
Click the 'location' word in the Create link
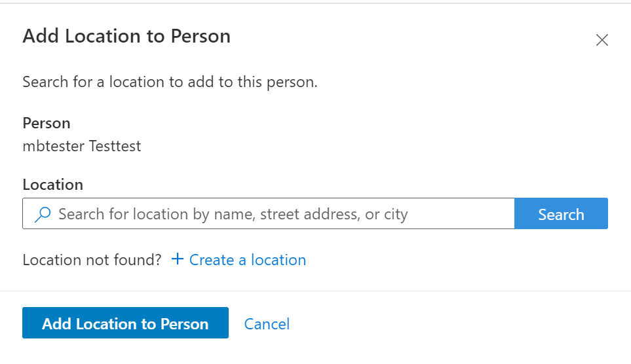tap(278, 260)
